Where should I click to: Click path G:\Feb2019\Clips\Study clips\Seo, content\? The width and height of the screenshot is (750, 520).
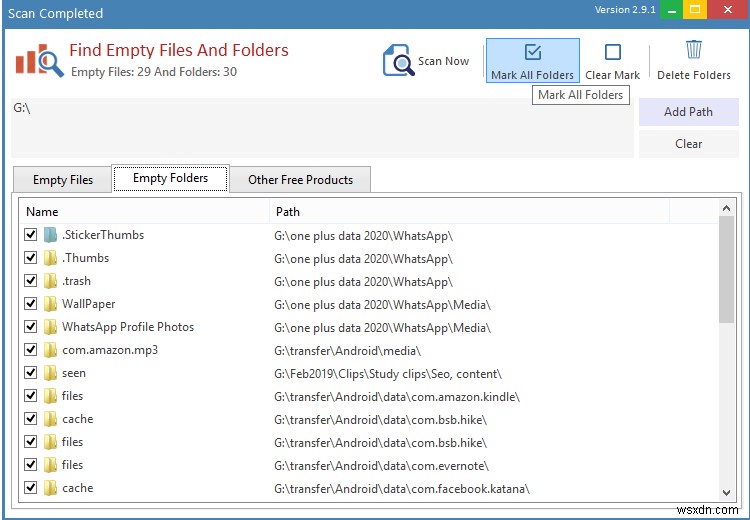388,374
